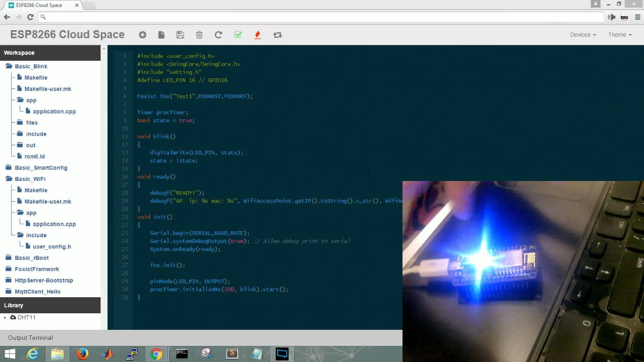Click the circular reload arrow icon

[218, 35]
